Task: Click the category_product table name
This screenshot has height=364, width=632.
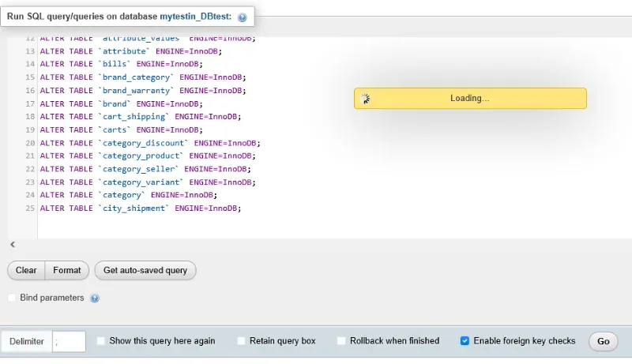Action: 141,156
